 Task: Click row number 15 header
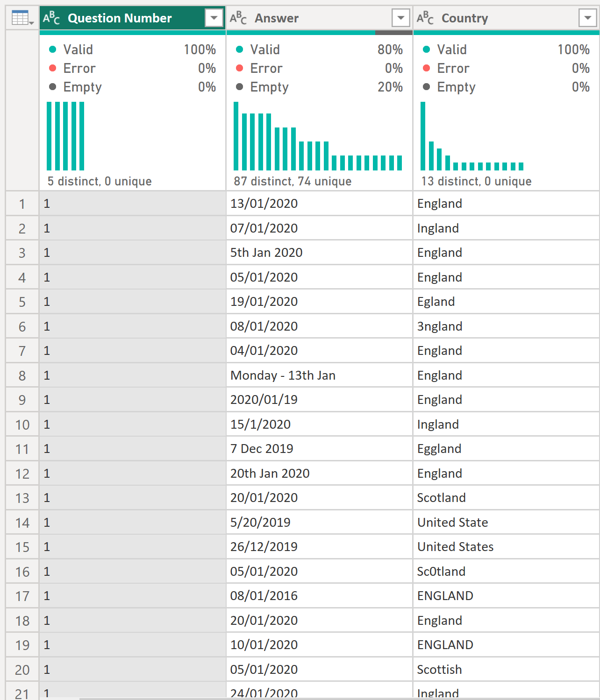(22, 547)
